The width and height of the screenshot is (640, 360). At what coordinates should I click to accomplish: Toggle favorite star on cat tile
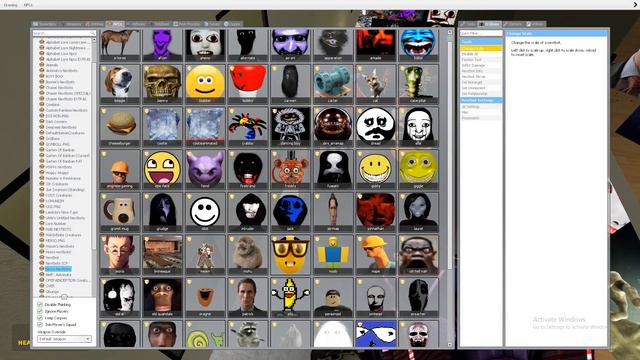360,69
